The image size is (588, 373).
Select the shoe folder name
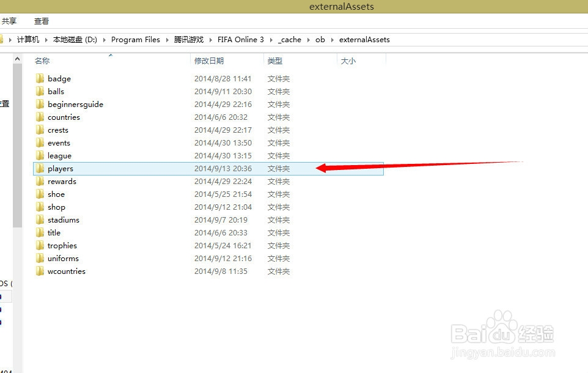(x=56, y=194)
